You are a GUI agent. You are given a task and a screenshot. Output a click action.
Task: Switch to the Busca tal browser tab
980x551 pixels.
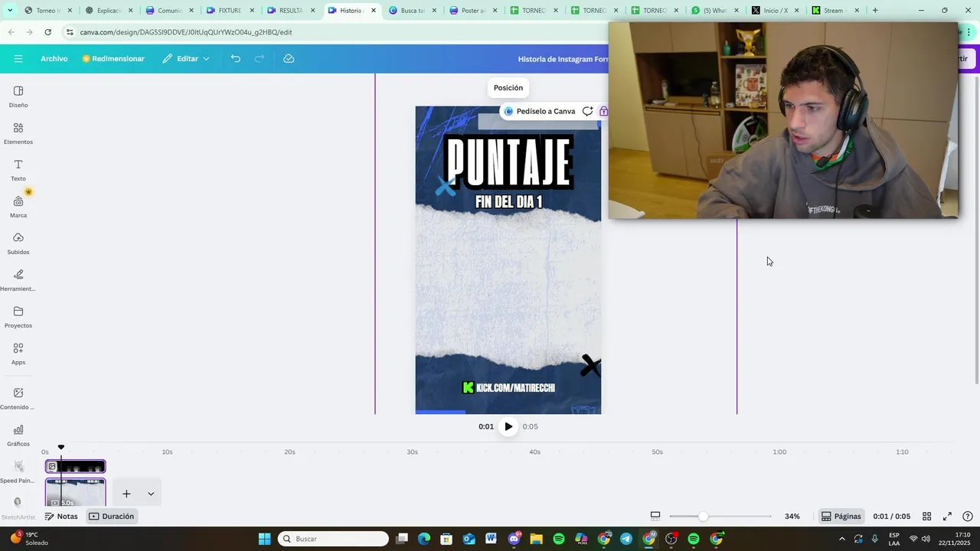tap(412, 11)
